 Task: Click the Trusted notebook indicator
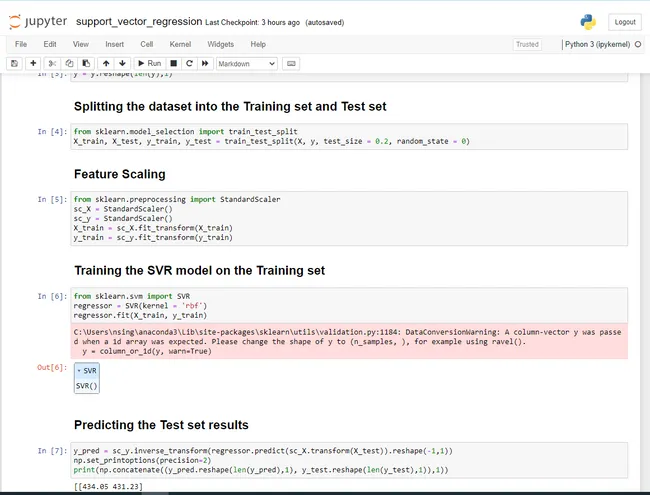point(527,44)
